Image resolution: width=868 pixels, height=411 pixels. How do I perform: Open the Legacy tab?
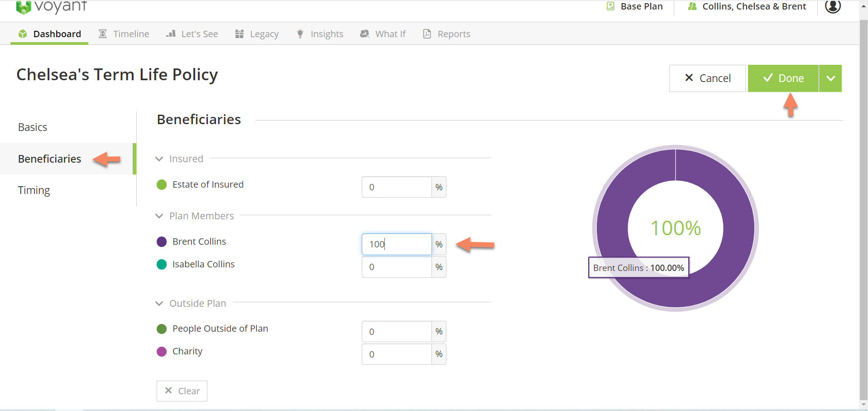pyautogui.click(x=257, y=34)
